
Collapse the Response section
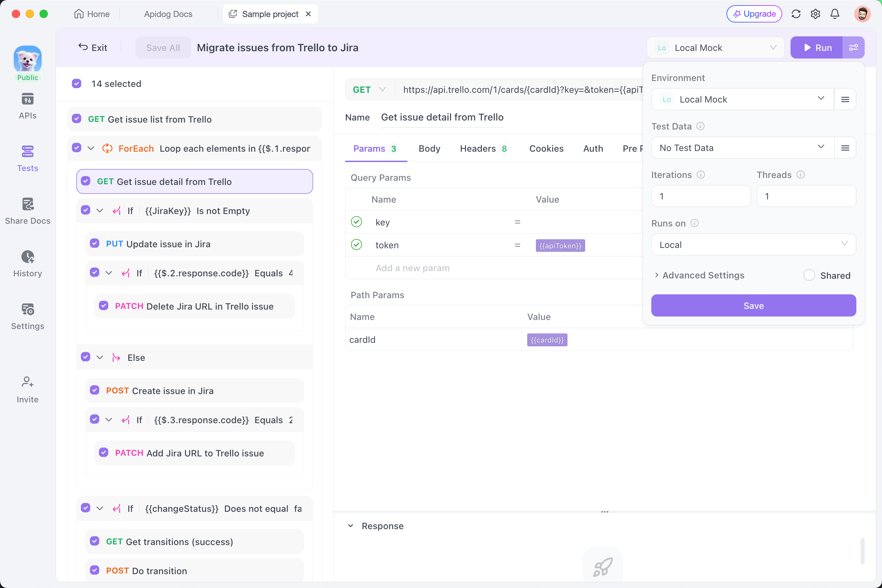click(x=350, y=526)
